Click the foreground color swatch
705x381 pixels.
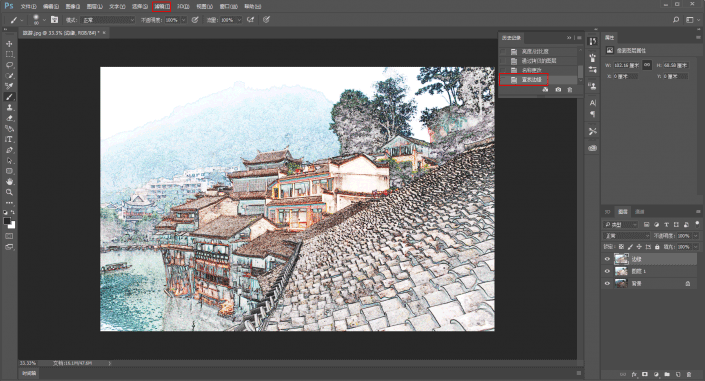pyautogui.click(x=7, y=221)
